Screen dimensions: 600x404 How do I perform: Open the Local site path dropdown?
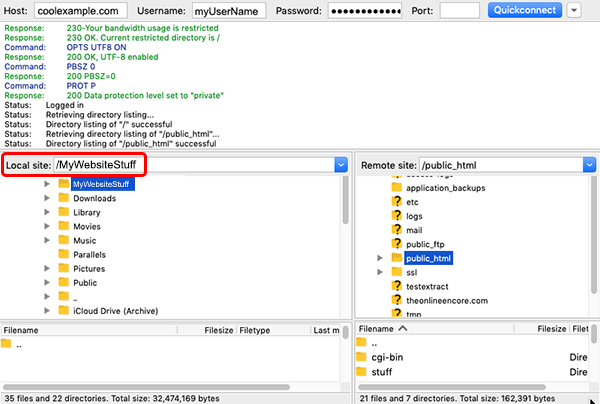[341, 165]
